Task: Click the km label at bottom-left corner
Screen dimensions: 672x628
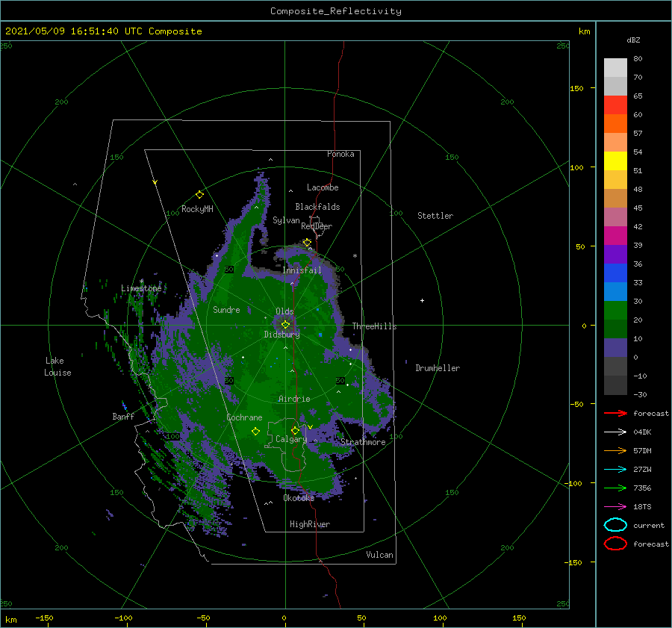Action: point(11,620)
